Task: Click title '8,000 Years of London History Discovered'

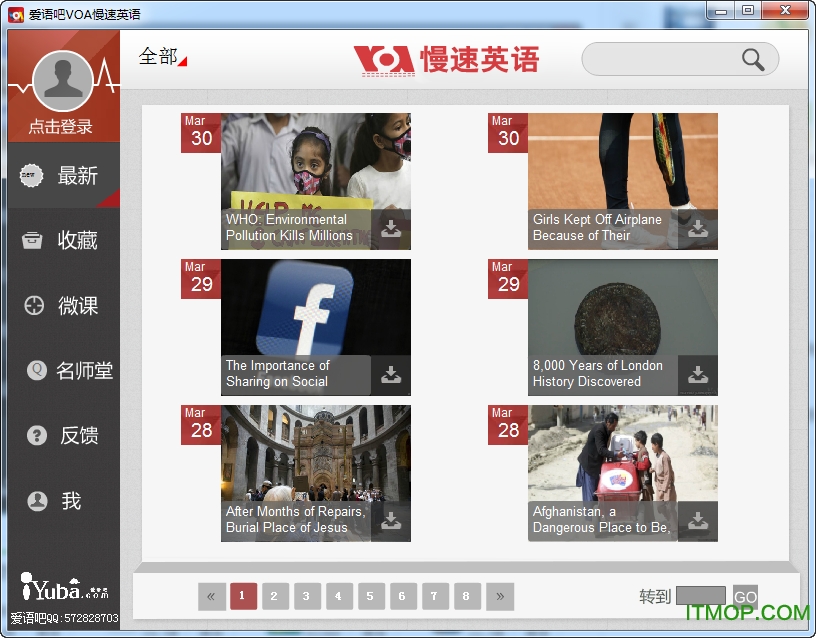Action: point(597,374)
